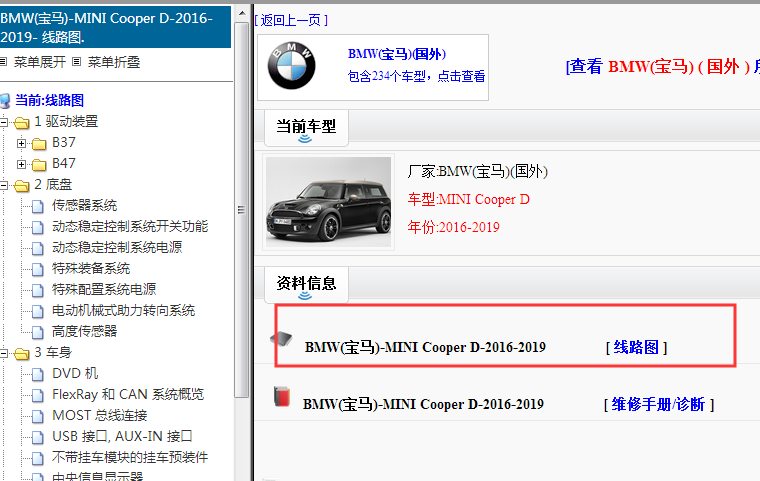Collapse the 1 驱动装置 tree node
The width and height of the screenshot is (760, 481).
[3, 122]
